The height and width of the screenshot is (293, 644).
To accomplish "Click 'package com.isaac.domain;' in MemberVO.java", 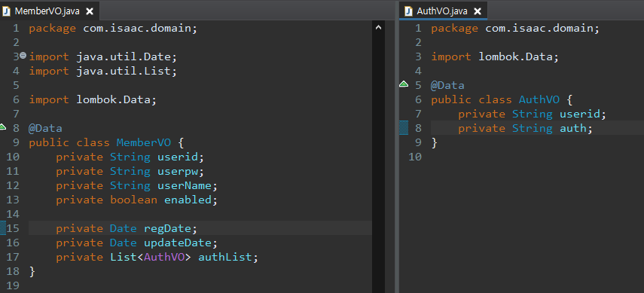I will click(113, 29).
